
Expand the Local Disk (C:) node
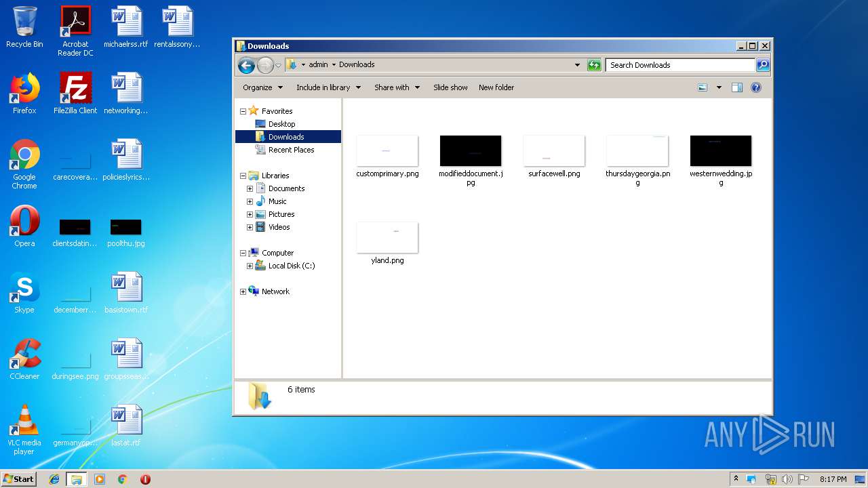tap(250, 266)
